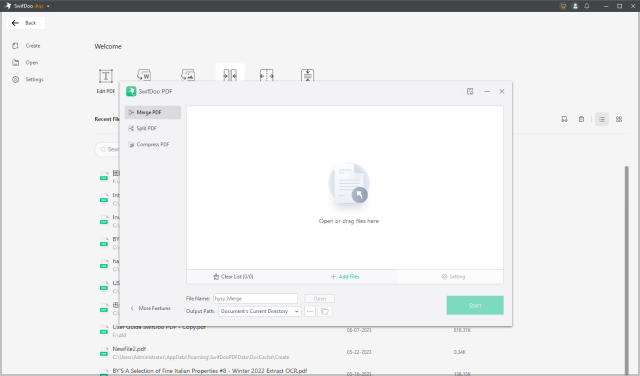This screenshot has height=376, width=640.
Task: Select Merge PDF in dialog sidebar
Action: pos(153,112)
